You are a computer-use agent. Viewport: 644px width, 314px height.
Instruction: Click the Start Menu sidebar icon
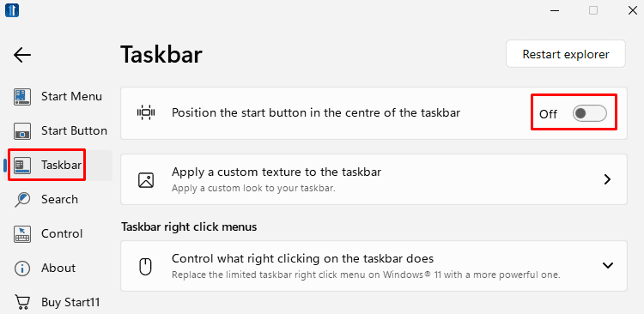pyautogui.click(x=22, y=97)
